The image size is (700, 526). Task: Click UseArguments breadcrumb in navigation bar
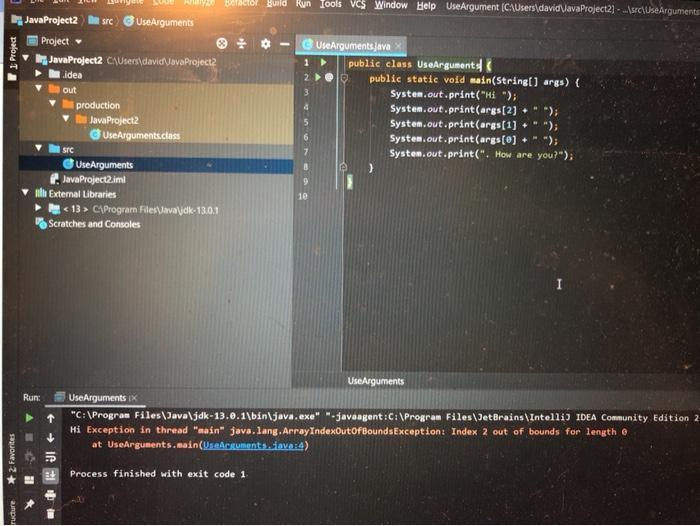coord(158,22)
